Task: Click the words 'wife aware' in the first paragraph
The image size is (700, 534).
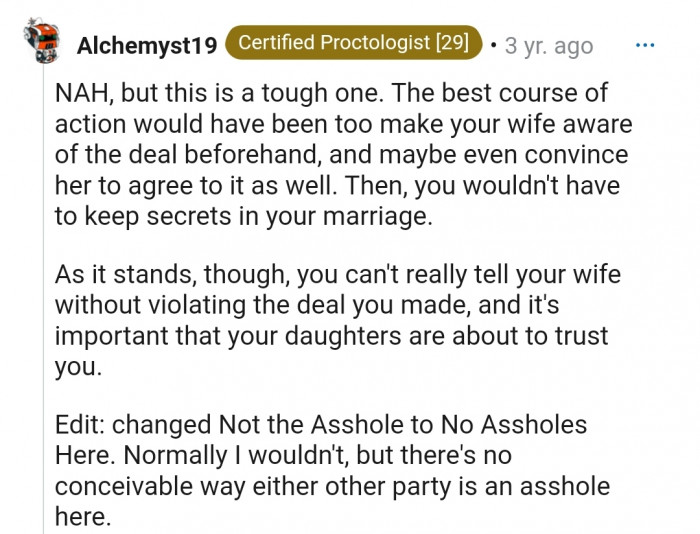Action: click(x=582, y=125)
